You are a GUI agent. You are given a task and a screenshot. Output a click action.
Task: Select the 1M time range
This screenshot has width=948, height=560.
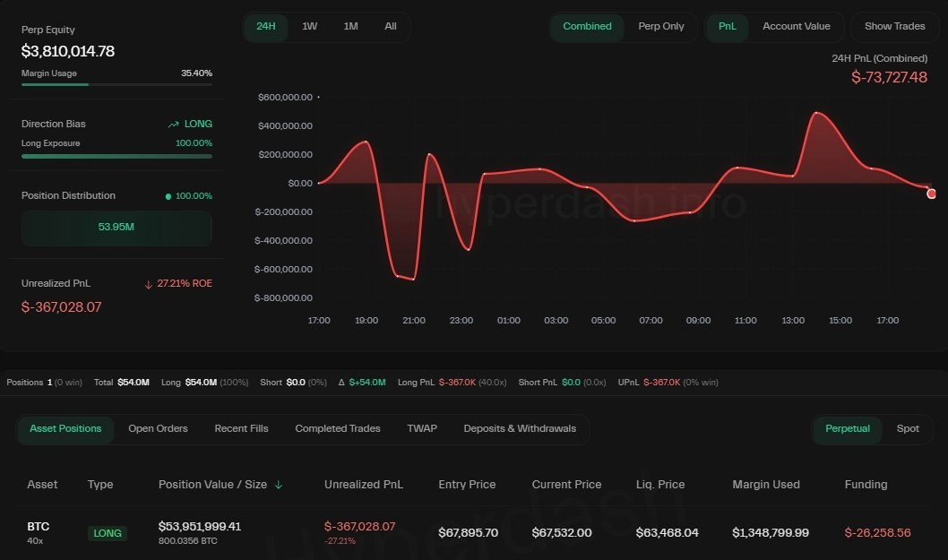click(x=350, y=27)
